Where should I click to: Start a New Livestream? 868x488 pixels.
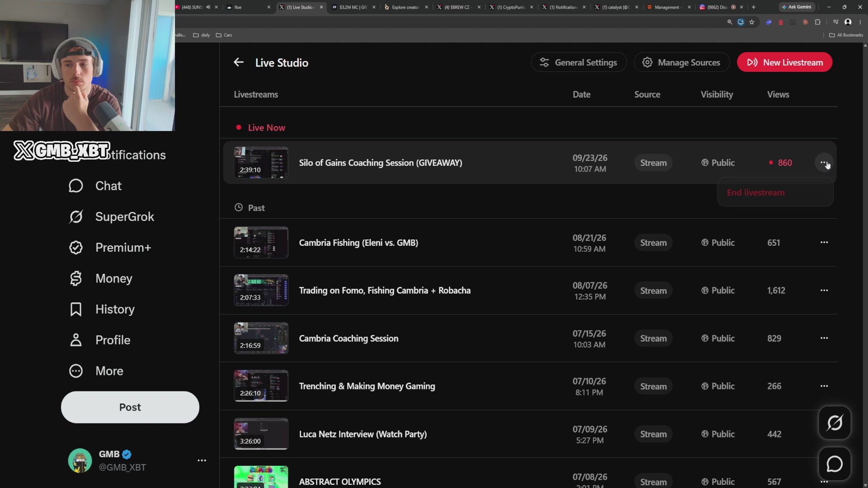pyautogui.click(x=784, y=62)
